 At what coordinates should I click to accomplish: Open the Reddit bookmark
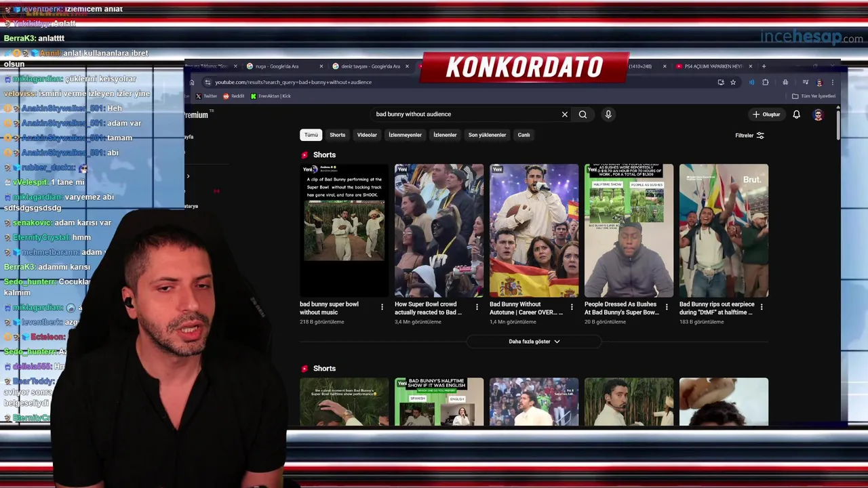coord(233,96)
